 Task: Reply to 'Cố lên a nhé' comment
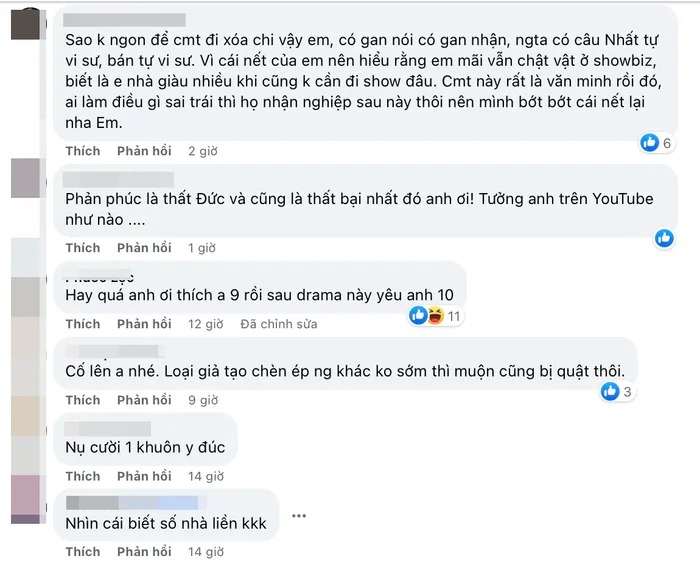tap(144, 400)
